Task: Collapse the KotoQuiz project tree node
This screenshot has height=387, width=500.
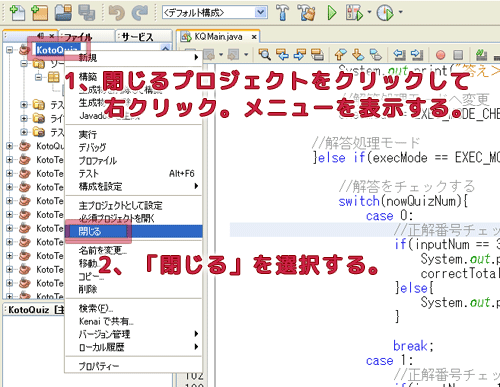Action: tap(10, 50)
